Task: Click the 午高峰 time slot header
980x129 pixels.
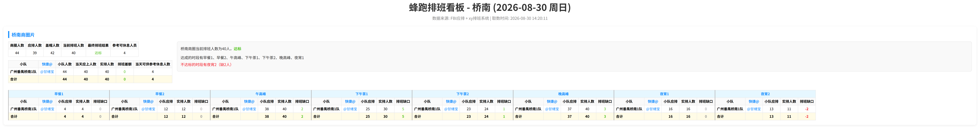Action: [x=261, y=94]
